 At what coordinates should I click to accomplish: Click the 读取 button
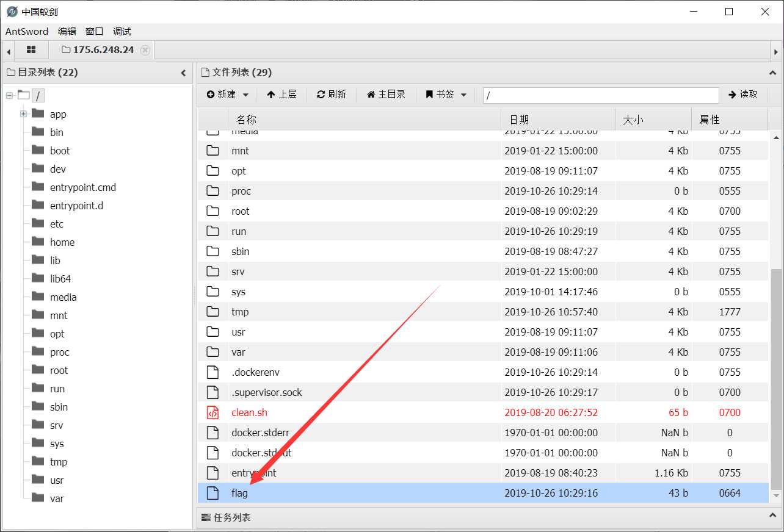coord(743,95)
